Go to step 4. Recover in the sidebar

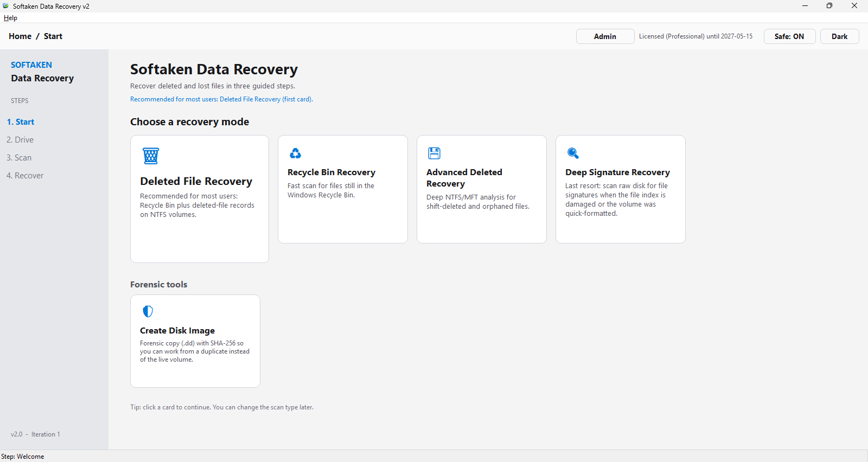coord(25,176)
